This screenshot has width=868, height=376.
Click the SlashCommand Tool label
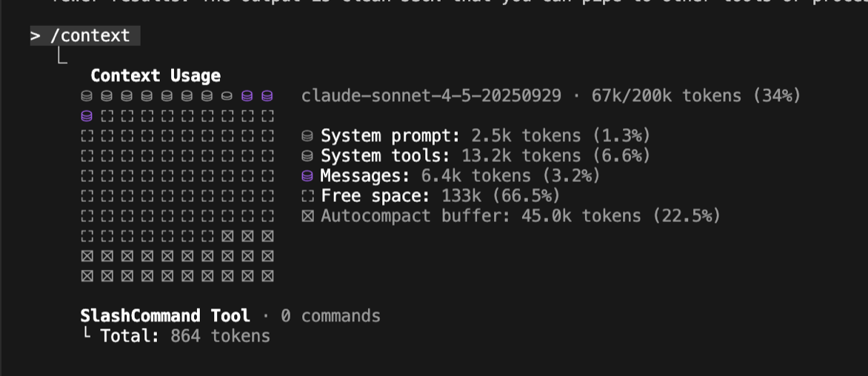[x=165, y=316]
